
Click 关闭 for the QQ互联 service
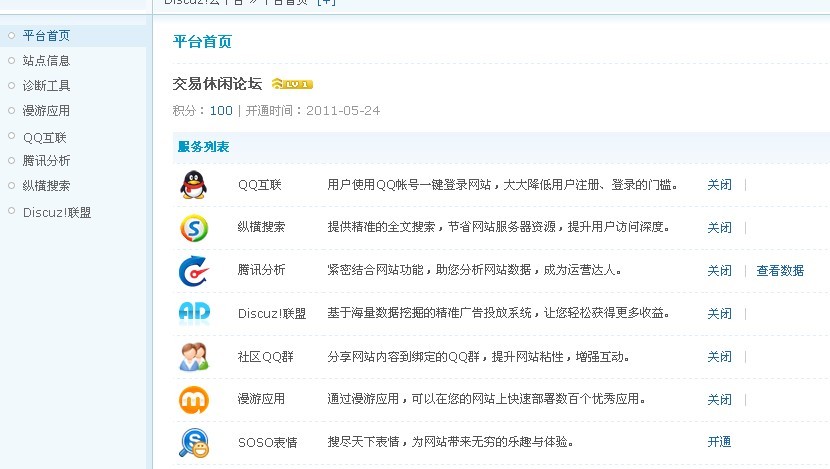coord(719,185)
